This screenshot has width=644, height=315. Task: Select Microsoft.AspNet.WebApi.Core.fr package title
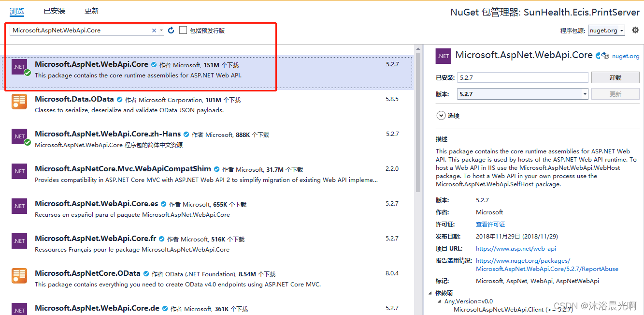pyautogui.click(x=95, y=239)
